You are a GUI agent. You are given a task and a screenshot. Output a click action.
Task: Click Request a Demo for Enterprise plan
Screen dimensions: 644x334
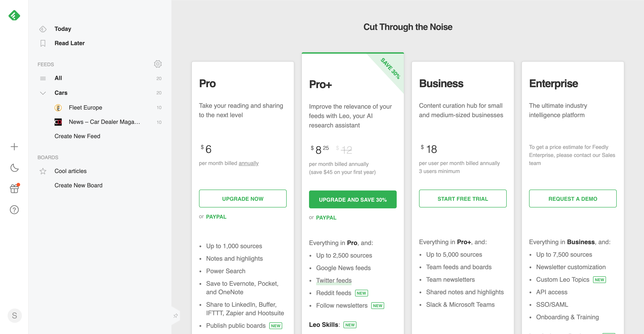tap(573, 199)
